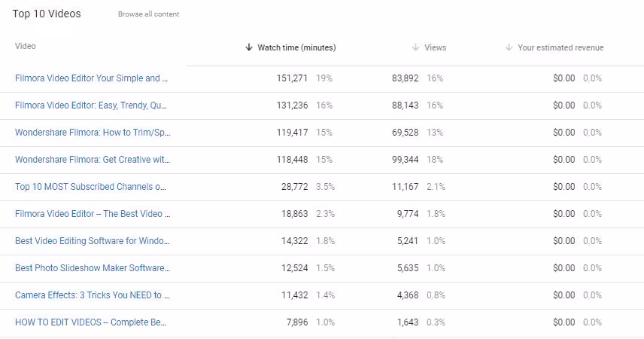Click sort arrow beside Views header
This screenshot has width=644, height=339.
coord(415,47)
